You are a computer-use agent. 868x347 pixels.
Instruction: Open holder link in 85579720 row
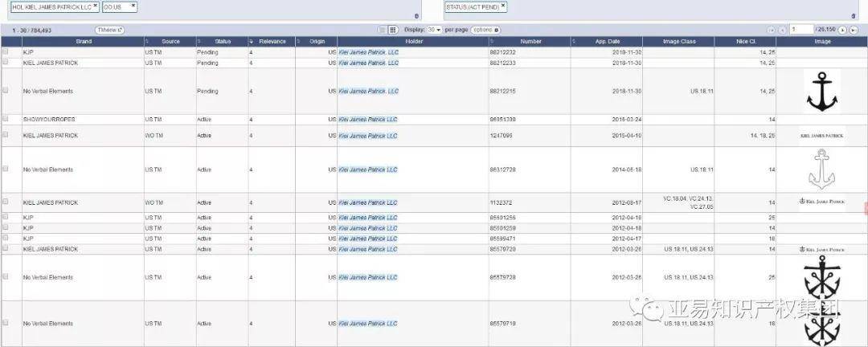coord(367,250)
